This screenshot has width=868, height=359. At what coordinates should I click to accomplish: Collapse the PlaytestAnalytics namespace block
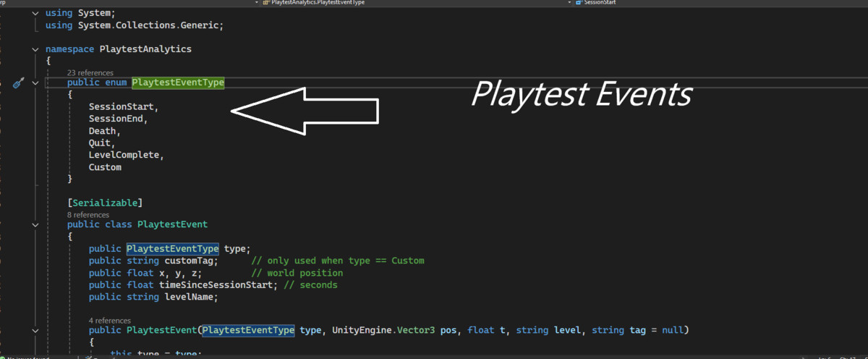coord(35,49)
